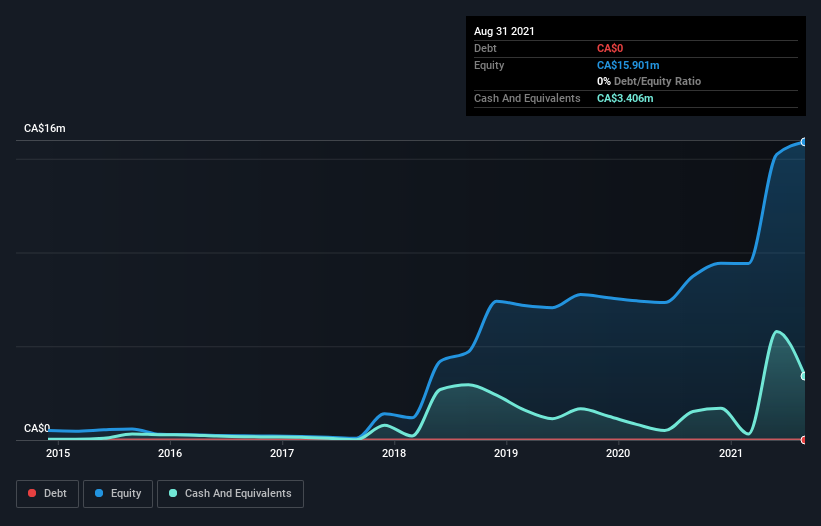The height and width of the screenshot is (526, 821).
Task: Click the 2020 x-axis label
Action: 618,453
